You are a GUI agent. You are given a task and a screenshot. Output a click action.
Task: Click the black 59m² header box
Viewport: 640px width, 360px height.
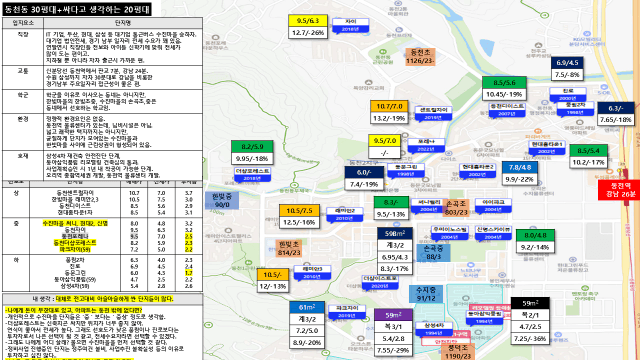[530, 303]
